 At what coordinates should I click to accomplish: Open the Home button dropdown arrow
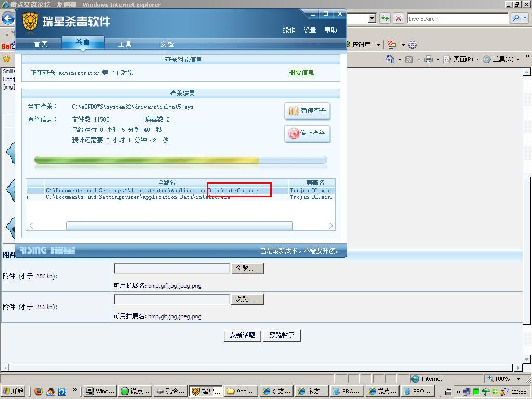400,60
